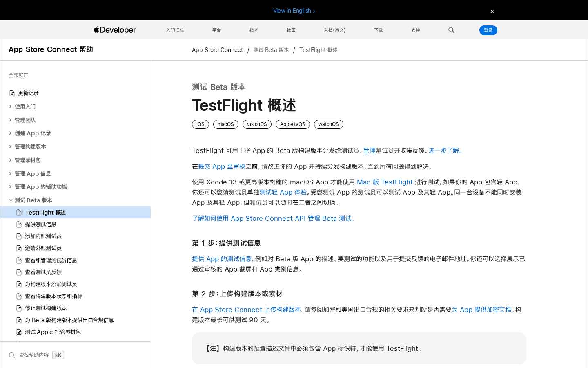Viewport: 588px width, 368px height.
Task: Open the 更新记录 page
Action: click(28, 93)
